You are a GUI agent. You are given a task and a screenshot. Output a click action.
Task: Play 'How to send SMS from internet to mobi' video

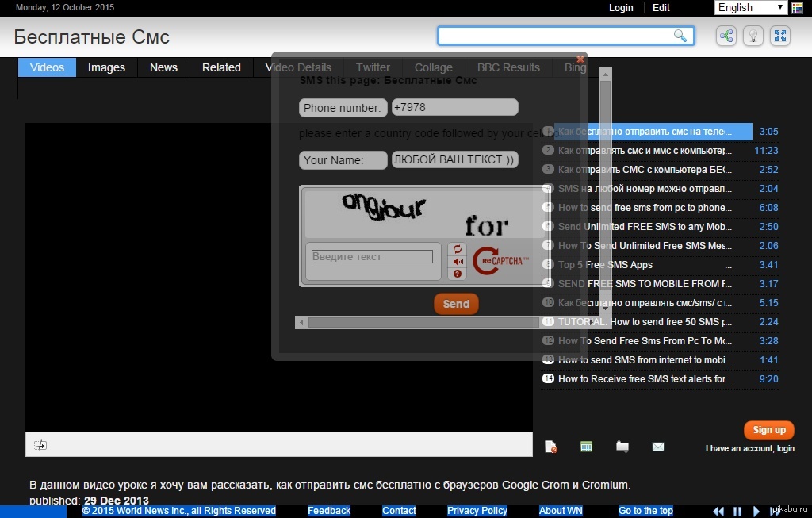[x=645, y=360]
